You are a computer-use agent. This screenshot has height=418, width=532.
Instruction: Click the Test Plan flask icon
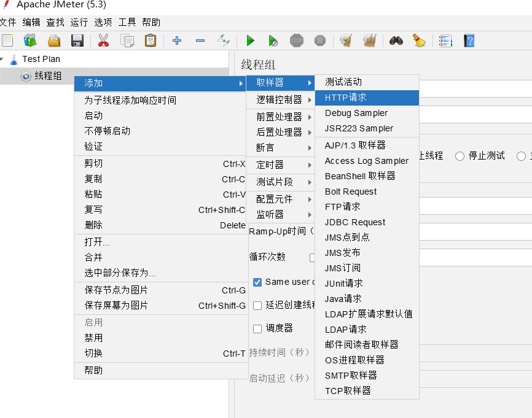click(x=14, y=60)
